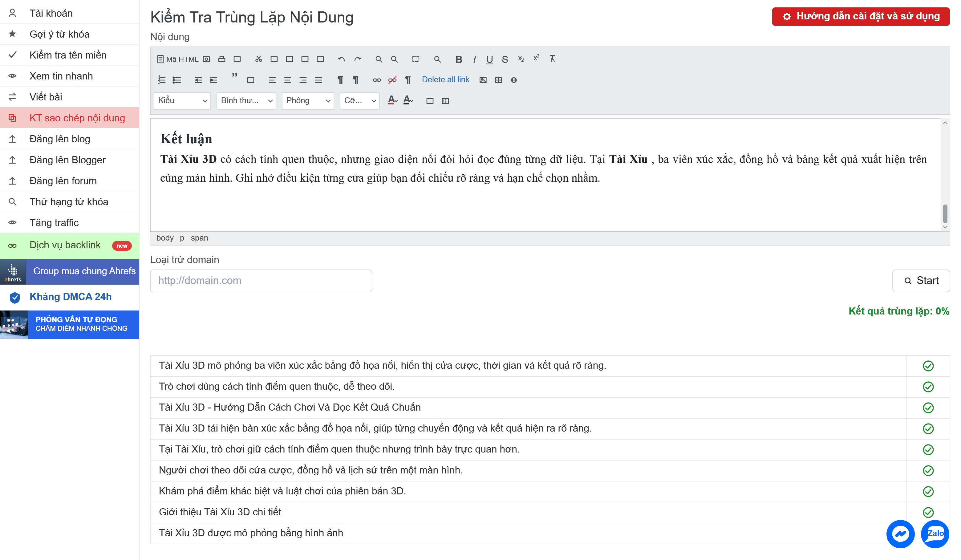Viewport: 961px width, 560px height.
Task: Open background color picker
Action: point(408,101)
